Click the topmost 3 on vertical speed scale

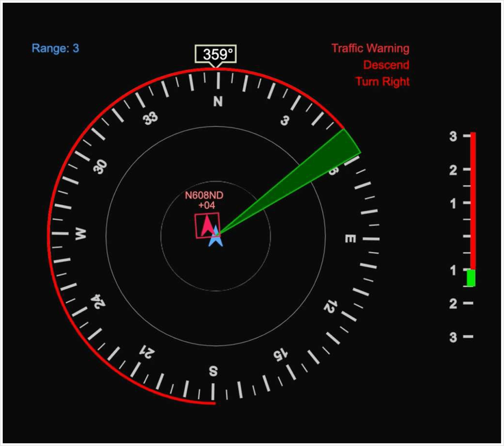(453, 136)
